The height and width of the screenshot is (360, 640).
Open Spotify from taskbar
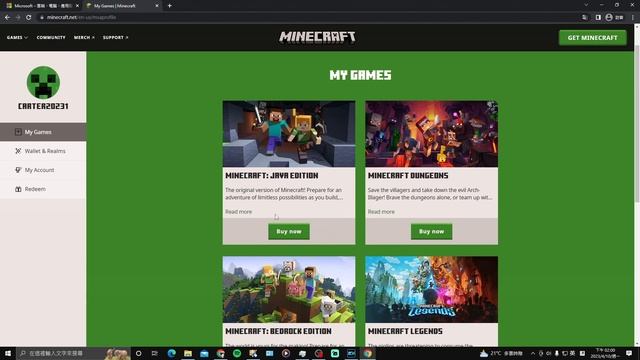coord(237,353)
